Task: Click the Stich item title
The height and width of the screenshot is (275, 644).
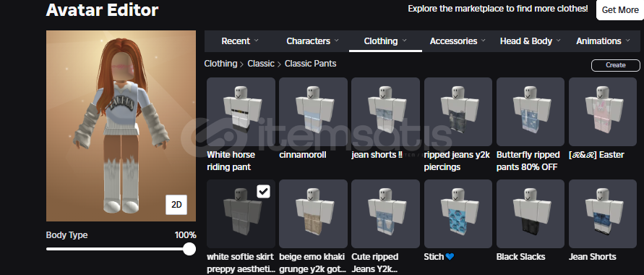Action: [439, 257]
